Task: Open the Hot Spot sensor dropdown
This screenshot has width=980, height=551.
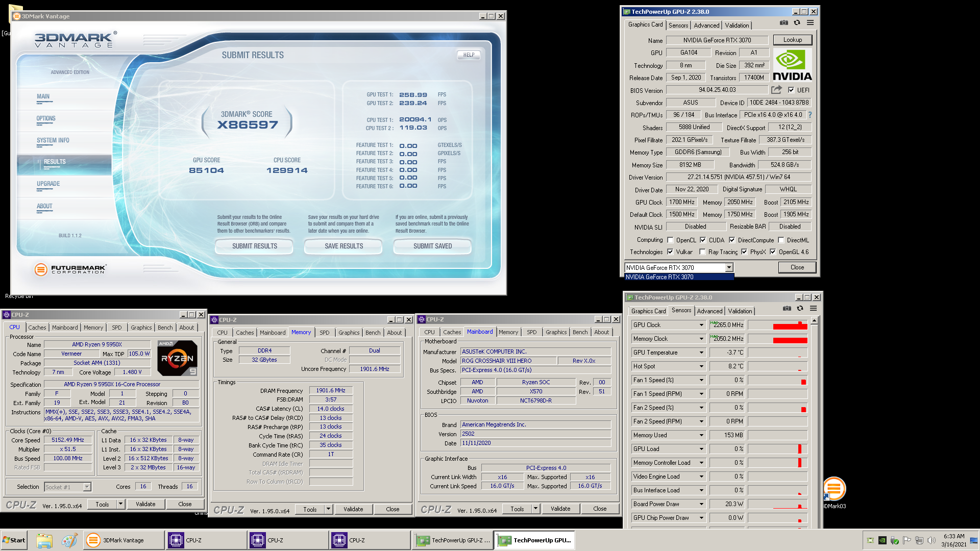Action: click(x=701, y=366)
